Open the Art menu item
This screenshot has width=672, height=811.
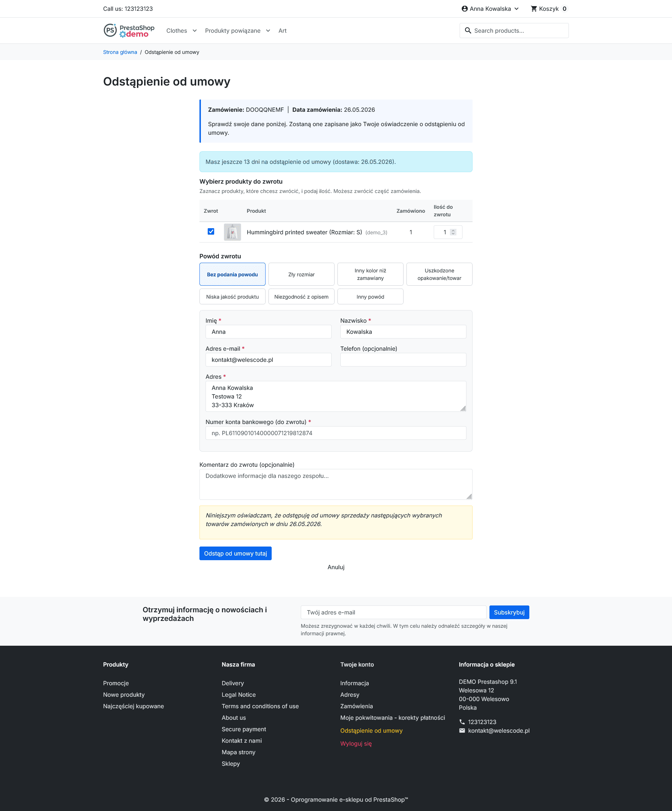pos(282,31)
